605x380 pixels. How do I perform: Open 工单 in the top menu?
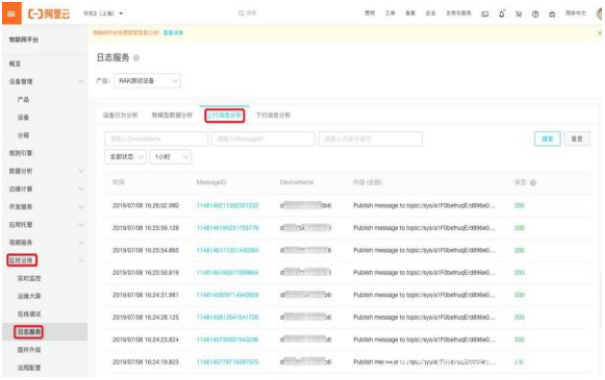pyautogui.click(x=390, y=13)
